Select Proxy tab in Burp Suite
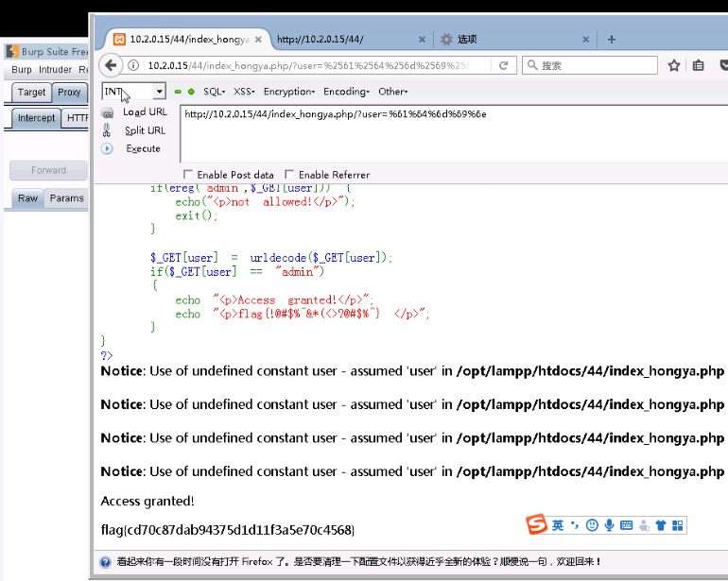Viewport: 728px width, 581px height. [x=69, y=93]
